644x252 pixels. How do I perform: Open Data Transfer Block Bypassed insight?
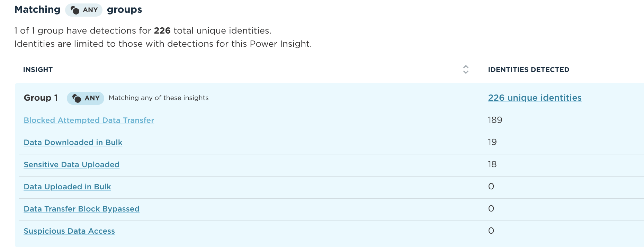click(x=82, y=209)
